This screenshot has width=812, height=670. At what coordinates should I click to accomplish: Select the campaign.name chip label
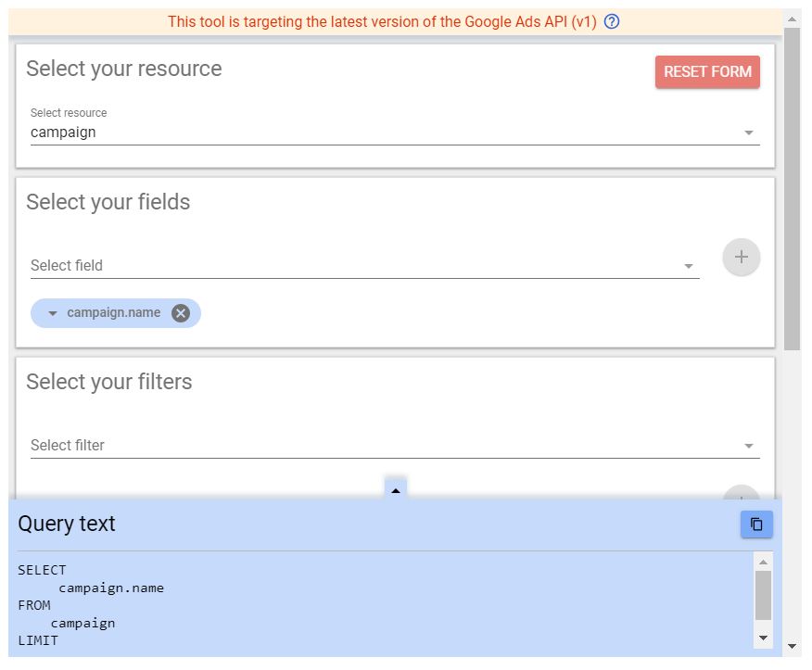[x=113, y=313]
